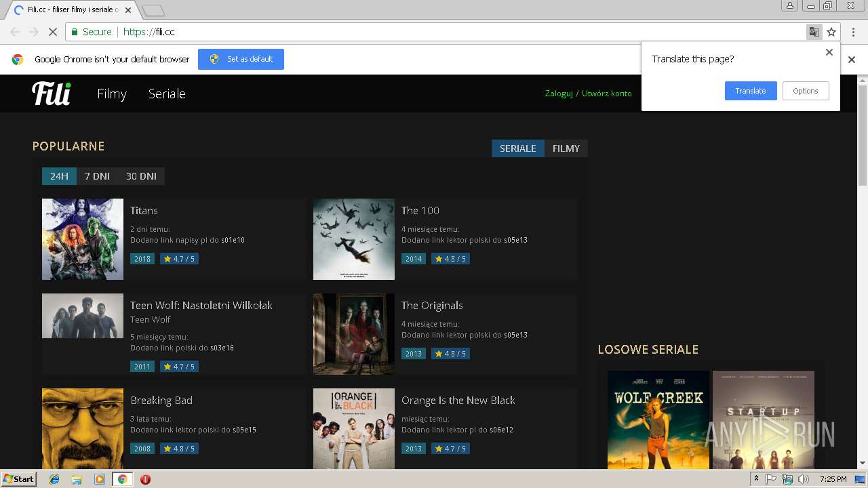The width and height of the screenshot is (868, 488).
Task: Open Orange Is the New Black poster
Action: [x=354, y=428]
